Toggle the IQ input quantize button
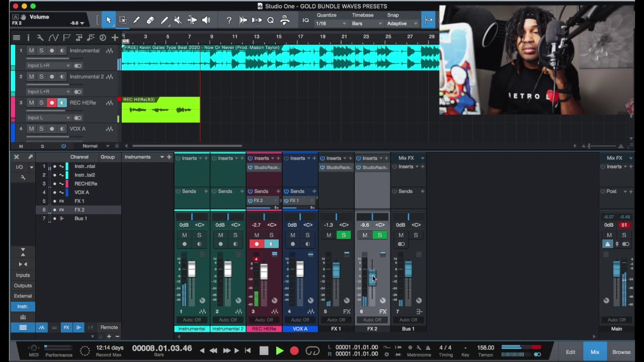644x362 pixels. [x=305, y=20]
